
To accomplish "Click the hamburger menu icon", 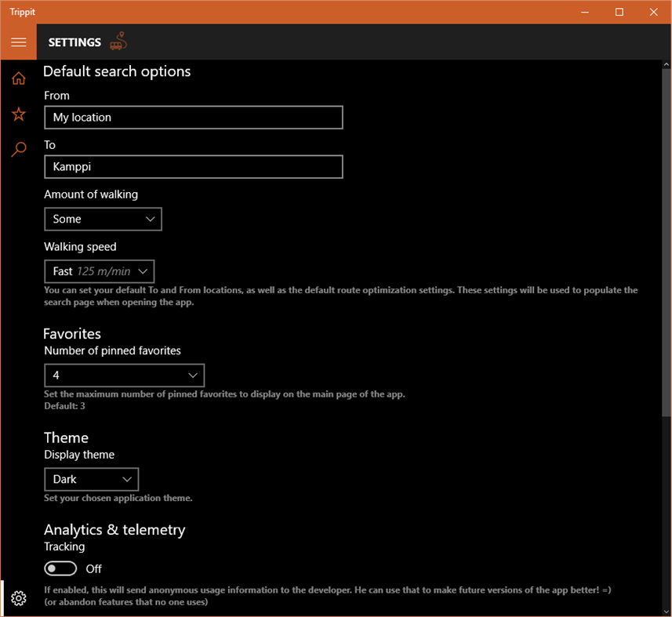I will [18, 42].
